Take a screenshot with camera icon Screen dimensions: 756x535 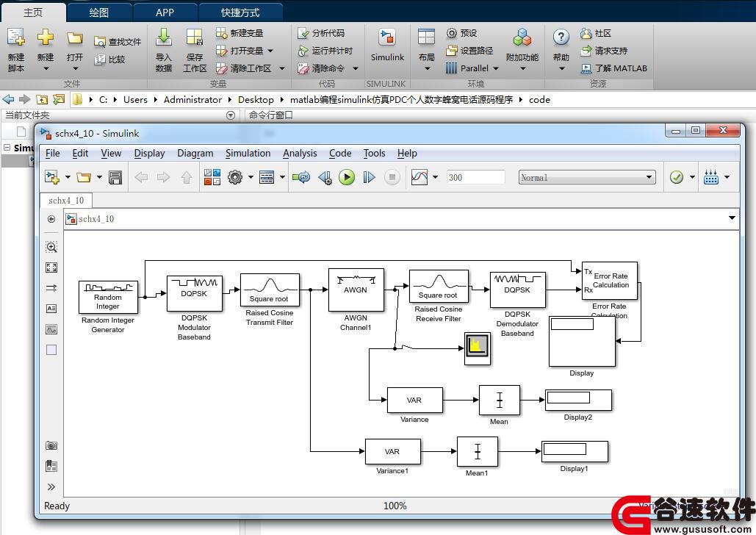click(x=51, y=446)
